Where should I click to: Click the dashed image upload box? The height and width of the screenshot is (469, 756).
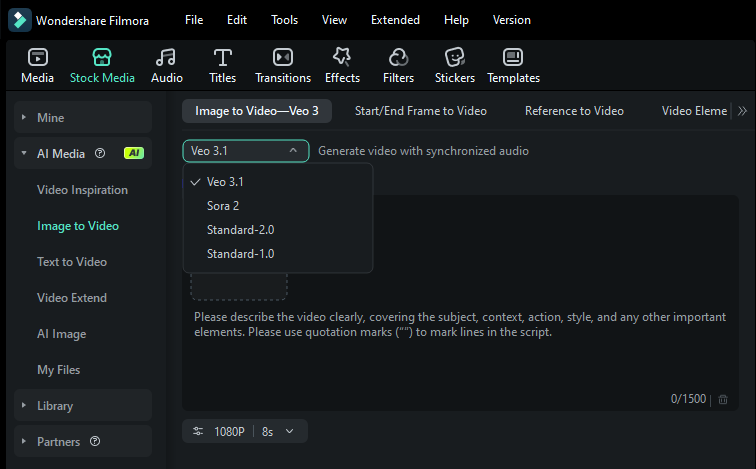[239, 285]
